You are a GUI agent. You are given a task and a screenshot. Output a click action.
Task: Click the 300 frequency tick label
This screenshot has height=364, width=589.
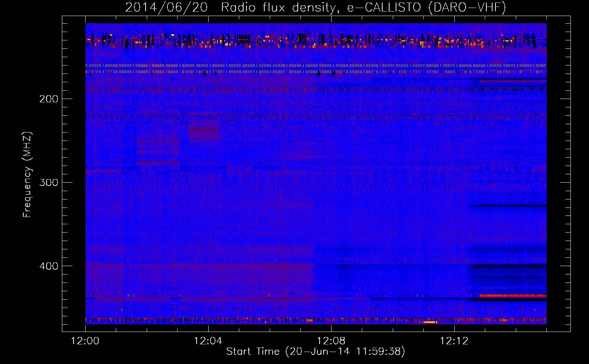49,182
